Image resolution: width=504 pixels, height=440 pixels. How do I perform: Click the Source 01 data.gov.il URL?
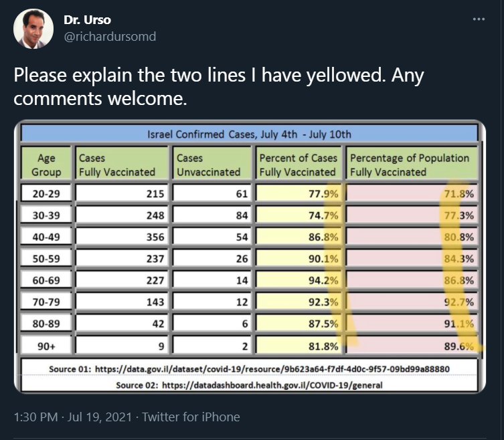pyautogui.click(x=272, y=368)
